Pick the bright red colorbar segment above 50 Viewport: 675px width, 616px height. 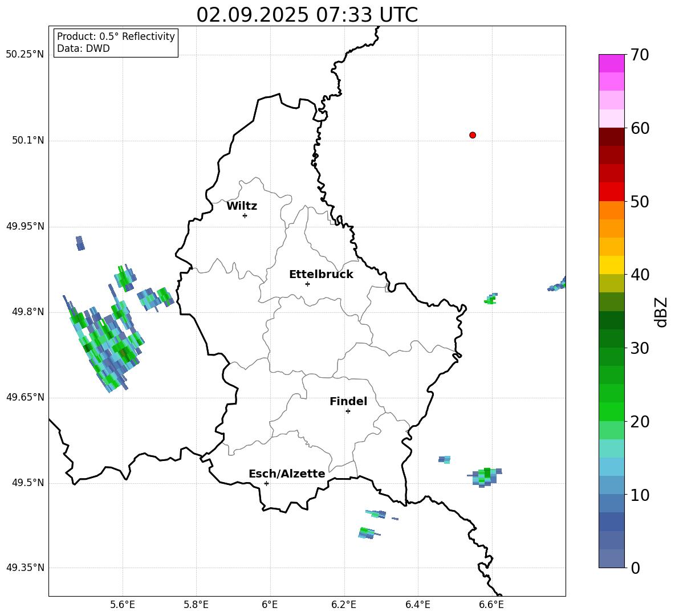tap(611, 192)
